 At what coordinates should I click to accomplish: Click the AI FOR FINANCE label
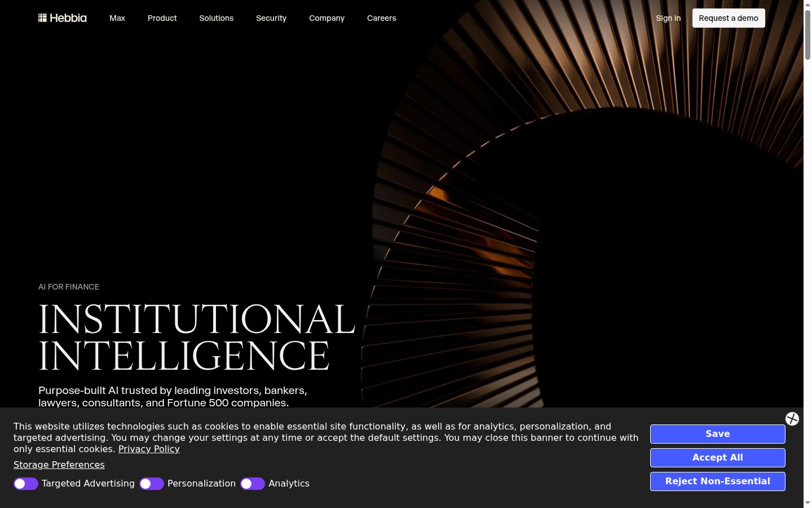point(69,287)
